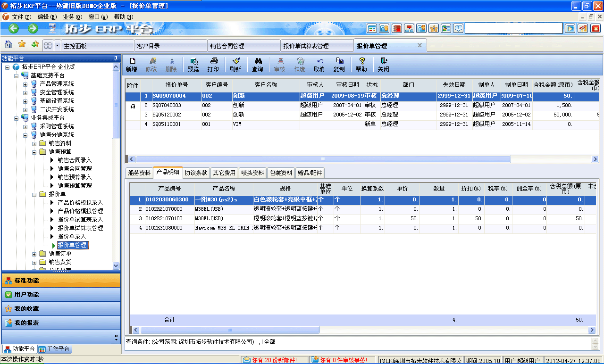Click the green back navigation arrow
Image resolution: width=604 pixels, height=364 pixels.
pyautogui.click(x=13, y=28)
